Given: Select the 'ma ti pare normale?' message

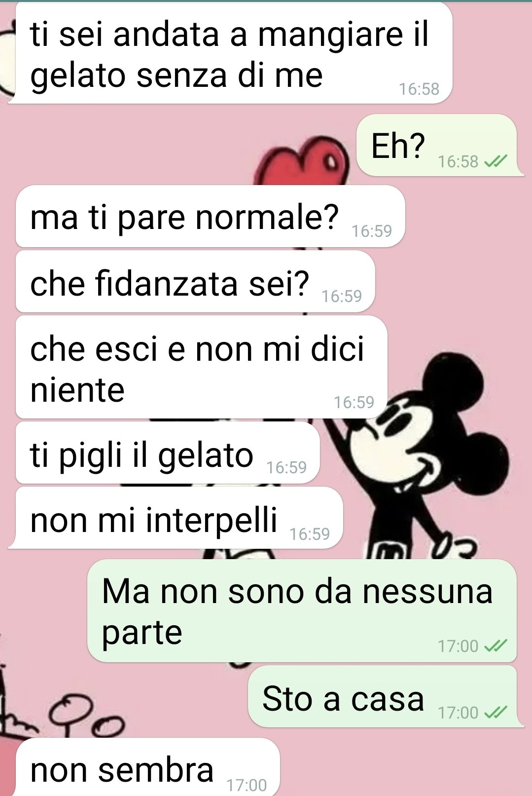Looking at the screenshot, I should [210, 216].
